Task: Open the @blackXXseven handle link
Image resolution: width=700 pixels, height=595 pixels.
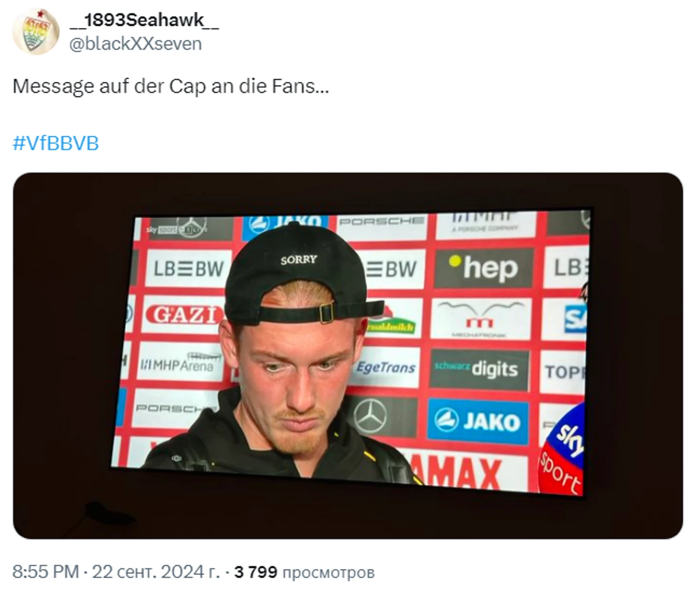Action: 135,44
